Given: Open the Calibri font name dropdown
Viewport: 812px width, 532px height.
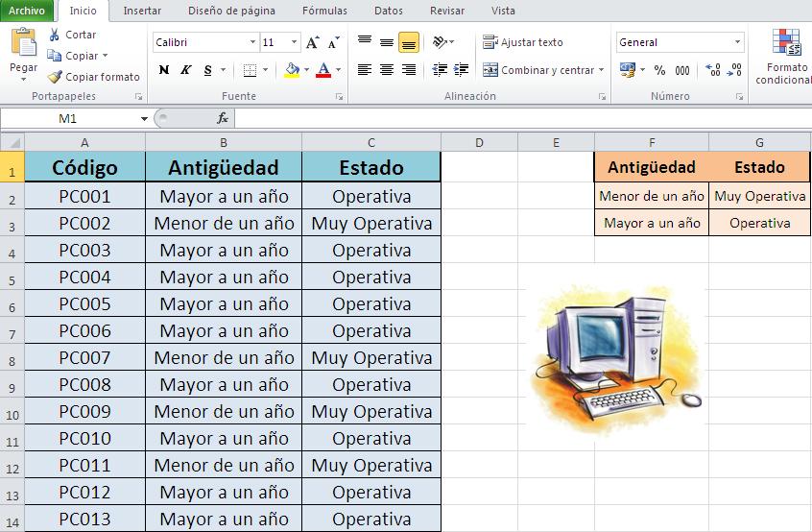Looking at the screenshot, I should tap(252, 42).
